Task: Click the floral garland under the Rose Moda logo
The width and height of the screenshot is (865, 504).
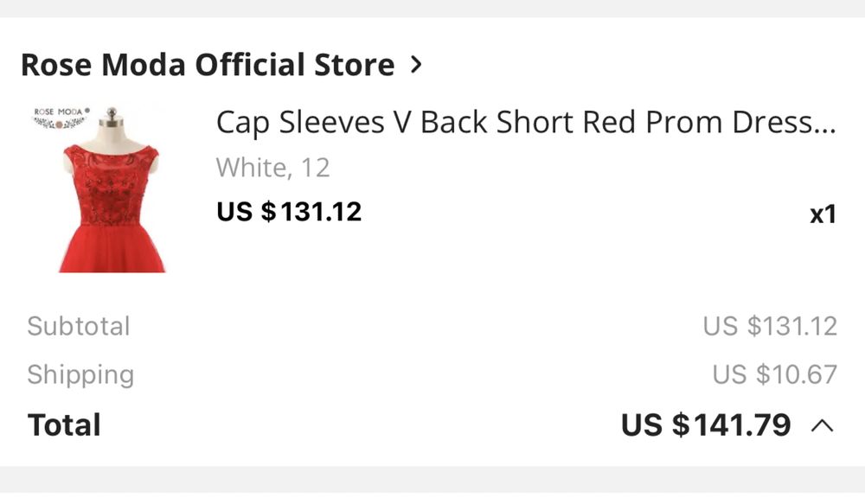Action: (59, 124)
